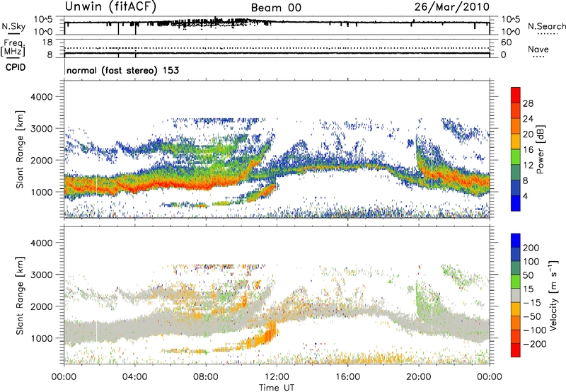This screenshot has height=392, width=566.
Task: Click the velocity colorbar's "-15" tick value
Action: click(x=532, y=303)
